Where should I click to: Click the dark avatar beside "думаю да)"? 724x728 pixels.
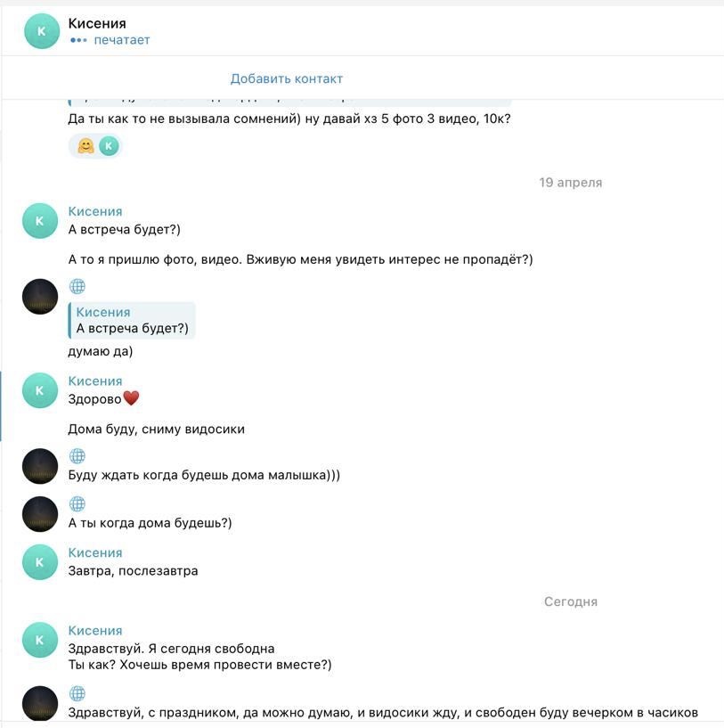(x=40, y=297)
